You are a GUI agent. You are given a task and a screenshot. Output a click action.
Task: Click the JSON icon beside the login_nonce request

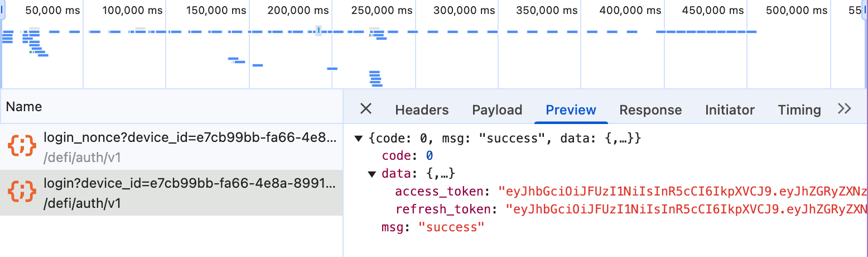(x=22, y=146)
